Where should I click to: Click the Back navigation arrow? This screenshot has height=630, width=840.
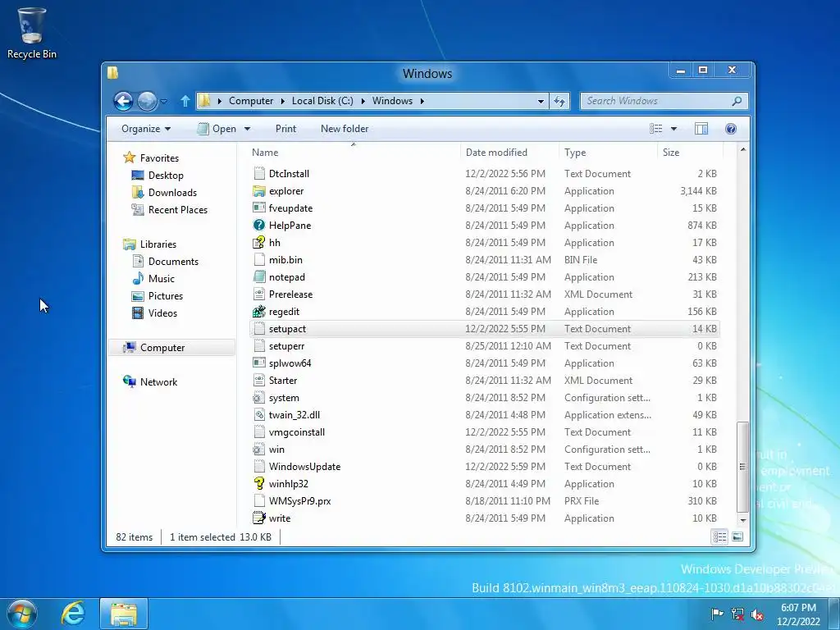tap(123, 101)
